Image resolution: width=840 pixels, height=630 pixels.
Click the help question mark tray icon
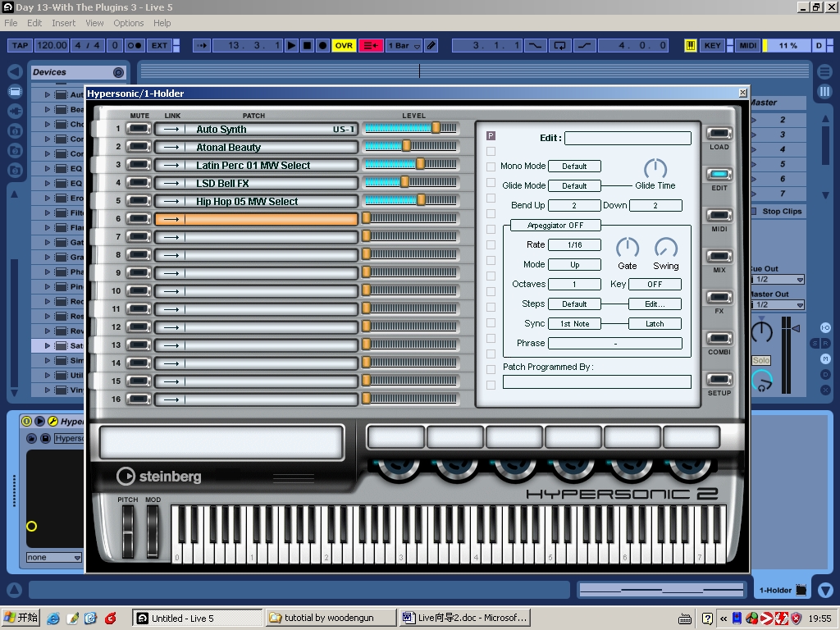coord(707,619)
